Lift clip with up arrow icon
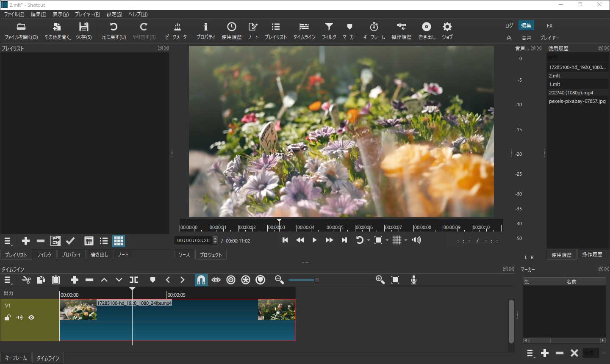The width and height of the screenshot is (610, 364). [104, 280]
